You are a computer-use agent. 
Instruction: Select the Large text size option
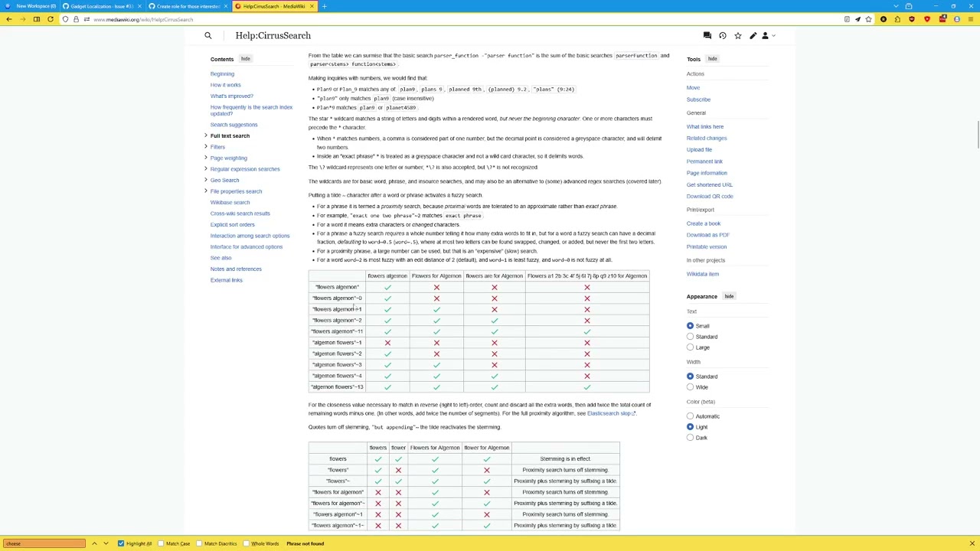click(x=690, y=347)
